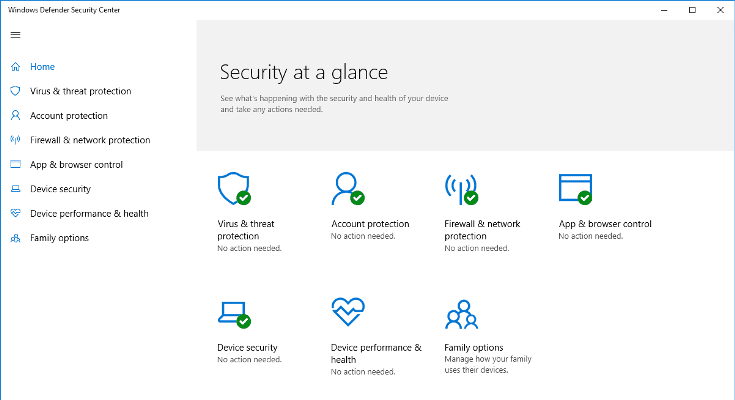Select Home in the sidebar menu
735x400 pixels.
[42, 67]
